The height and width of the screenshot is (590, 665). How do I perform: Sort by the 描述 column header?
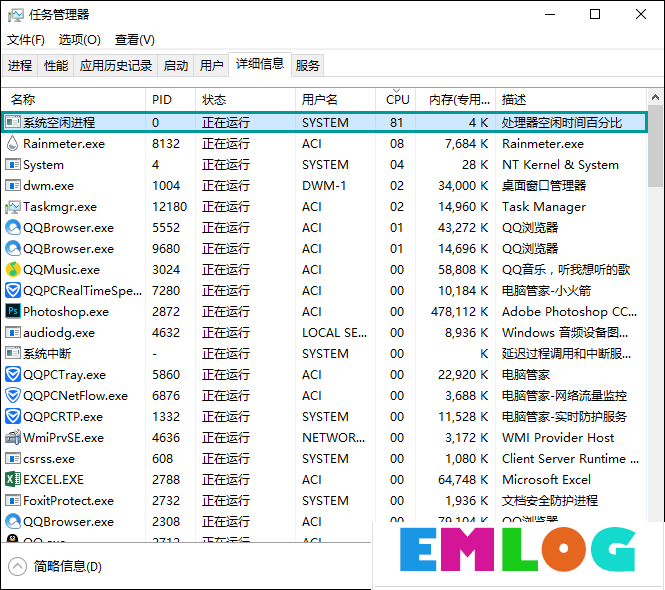pos(571,100)
